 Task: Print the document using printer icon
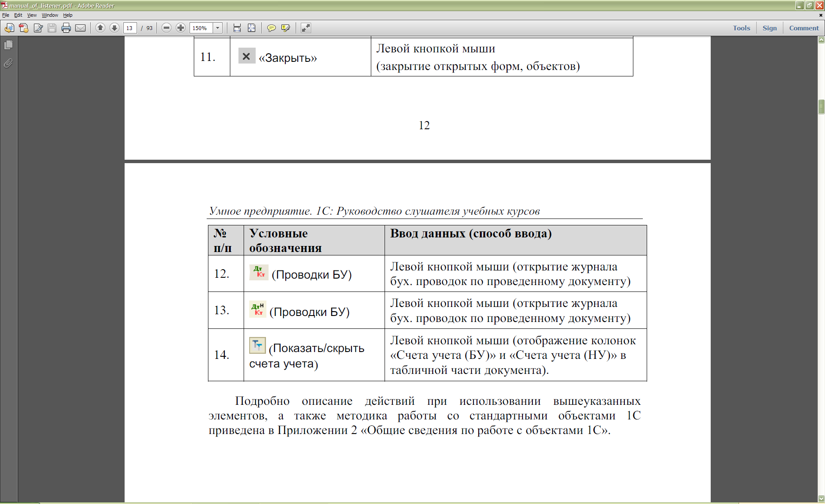(x=66, y=28)
